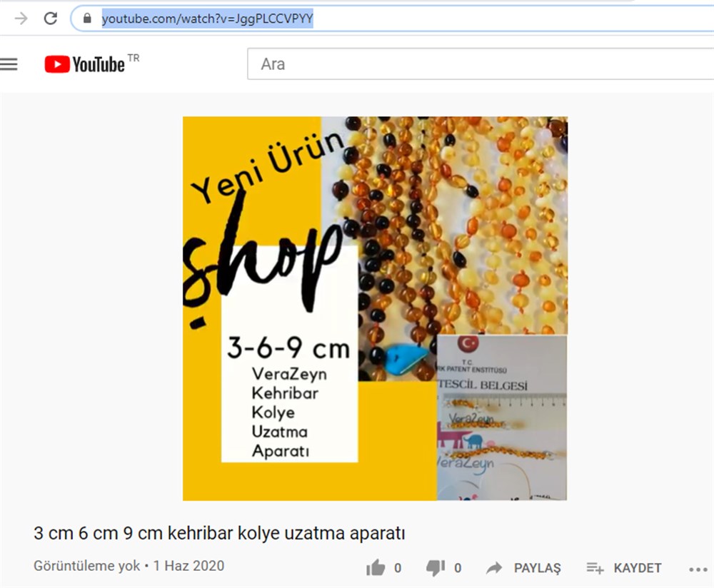Click KAYDET to save the video
This screenshot has height=588, width=714.
click(638, 568)
